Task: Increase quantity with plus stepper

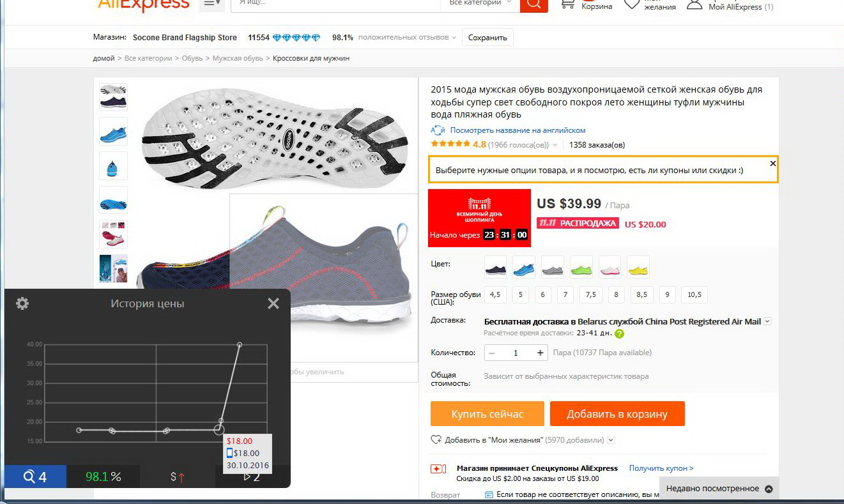Action: (541, 353)
